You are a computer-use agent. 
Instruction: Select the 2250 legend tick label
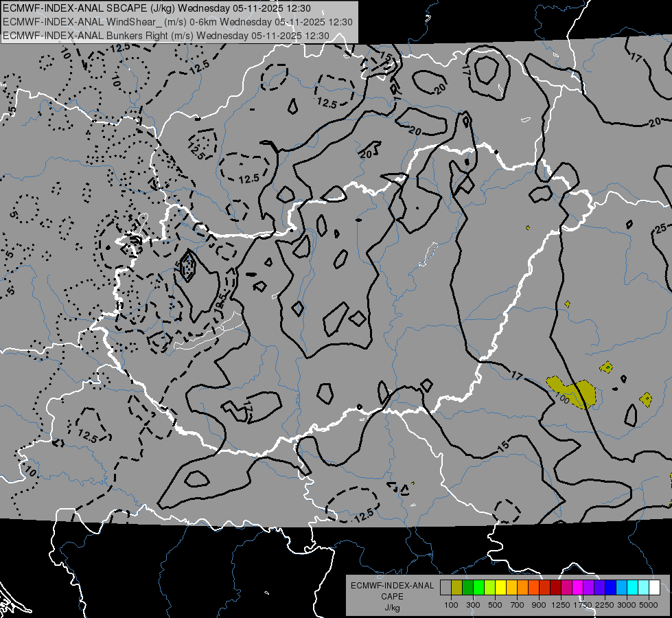(x=605, y=605)
